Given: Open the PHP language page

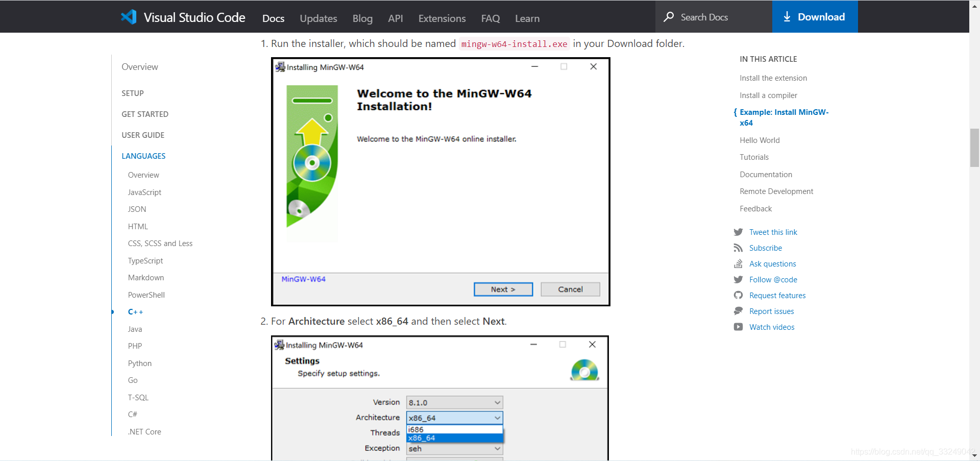Looking at the screenshot, I should tap(135, 346).
